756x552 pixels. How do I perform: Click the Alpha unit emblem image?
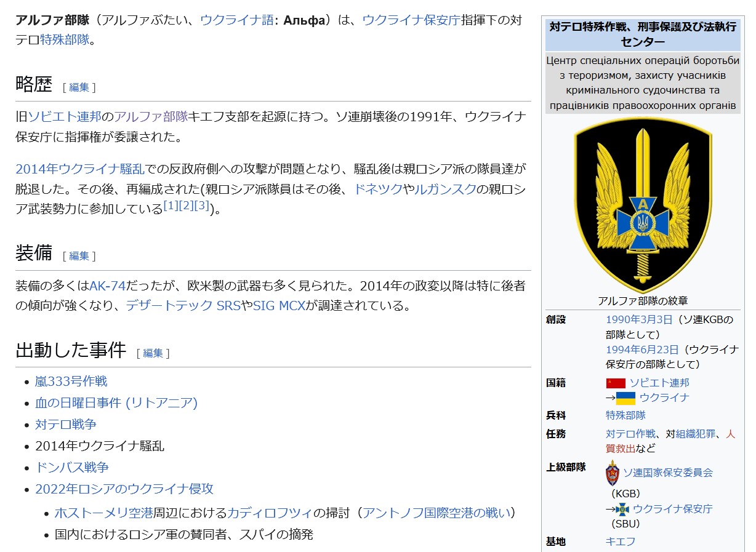coord(643,206)
